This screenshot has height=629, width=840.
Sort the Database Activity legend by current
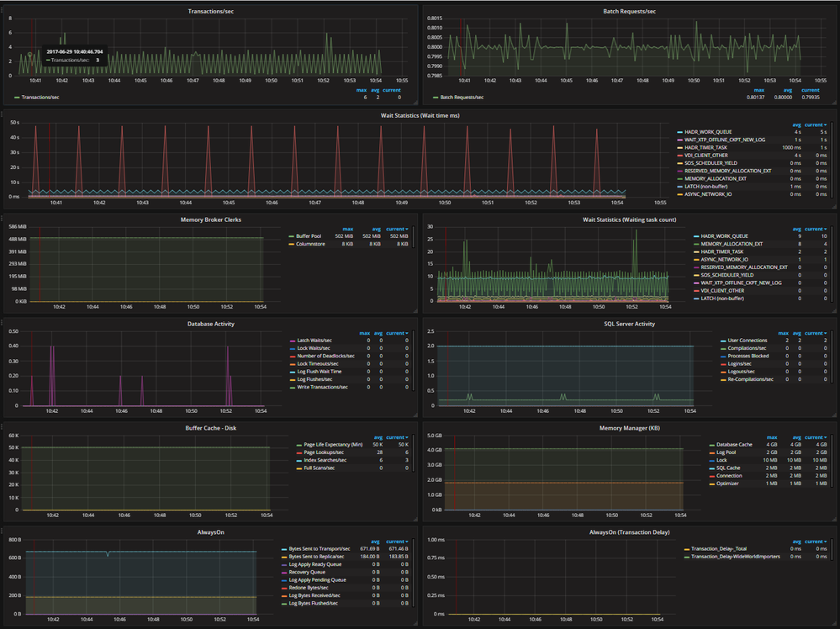pos(397,333)
